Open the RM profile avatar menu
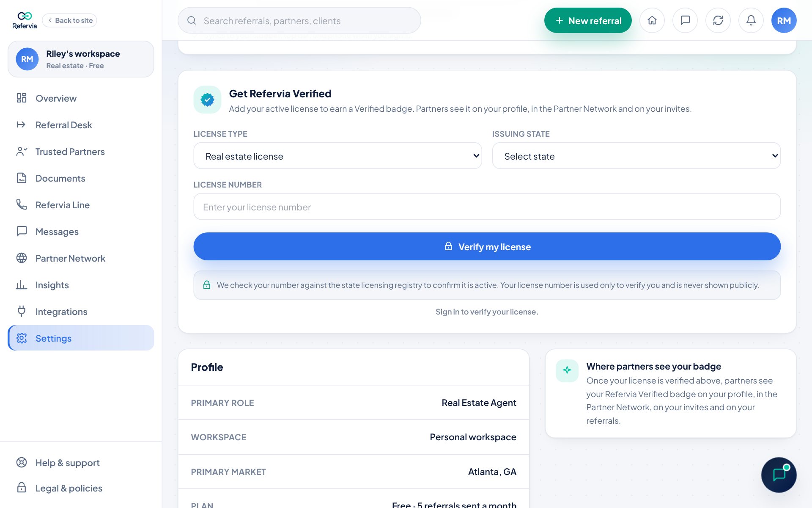 [784, 20]
